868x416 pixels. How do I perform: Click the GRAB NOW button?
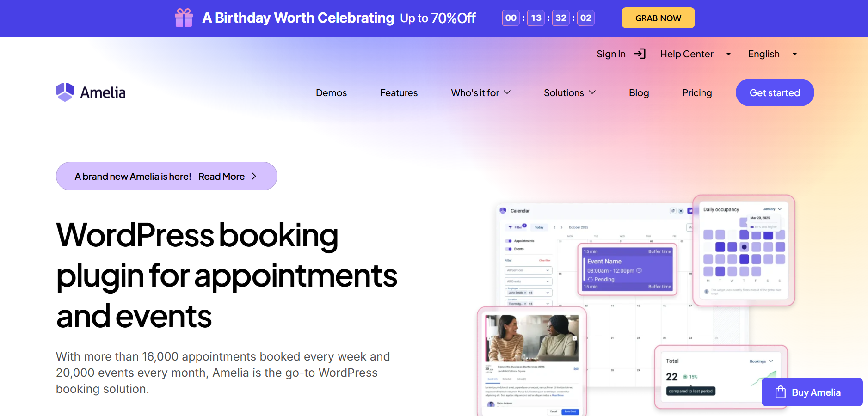click(x=658, y=18)
